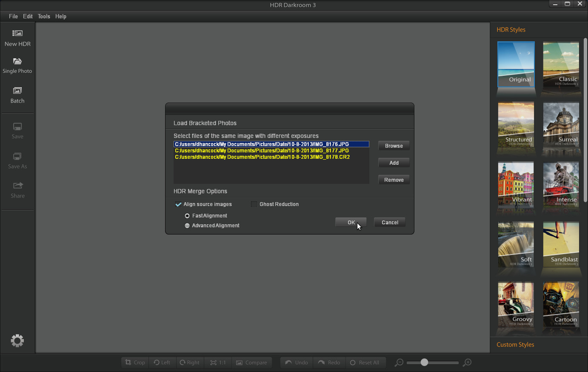This screenshot has height=372, width=588.
Task: Open settings with the gear icon
Action: tap(17, 341)
